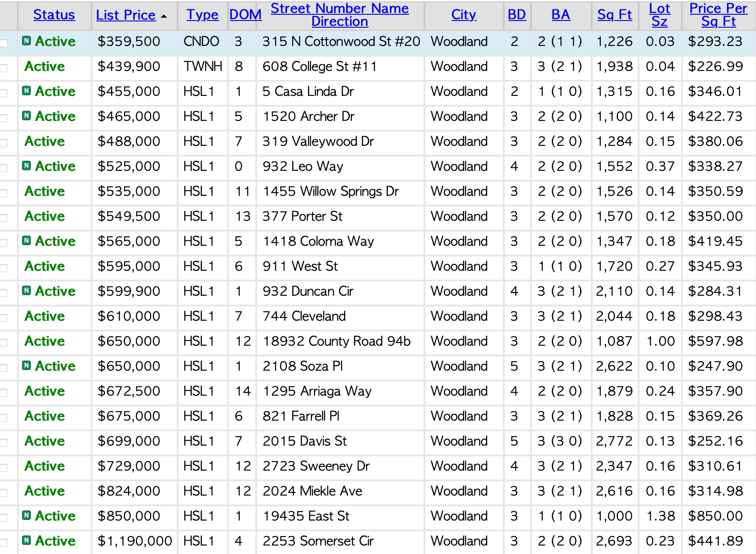Click the new-listing icon for 1520 Archer Dr

27,116
